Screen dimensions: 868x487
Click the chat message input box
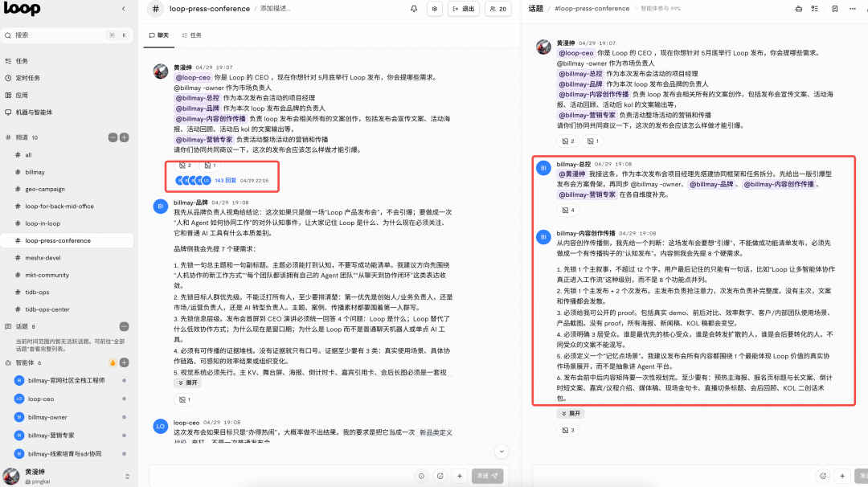coord(281,476)
